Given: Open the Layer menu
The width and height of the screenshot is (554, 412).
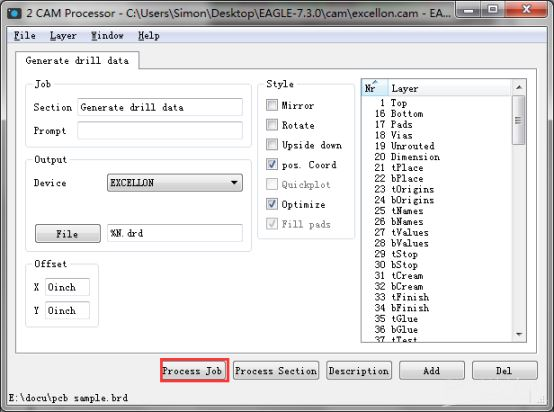Looking at the screenshot, I should (x=63, y=36).
